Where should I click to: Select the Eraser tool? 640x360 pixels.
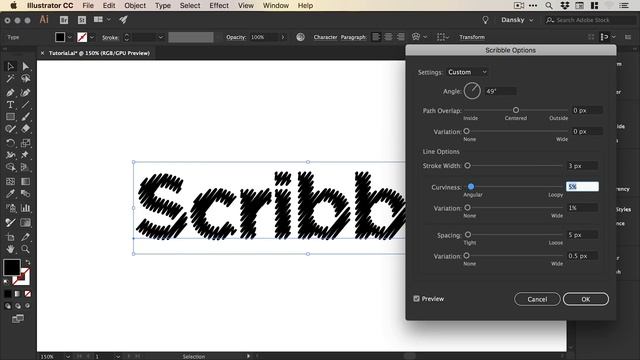pos(25,129)
